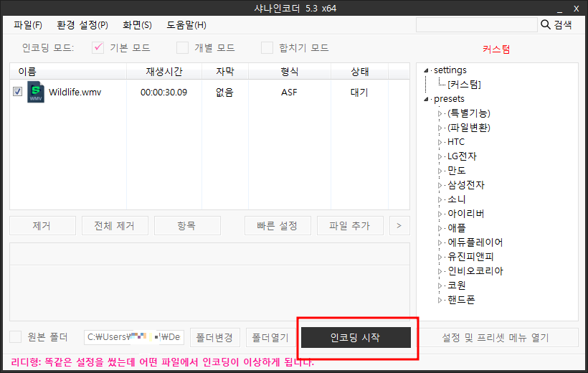
Task: Expand the 인비오코리아 preset group
Action: tap(440, 271)
